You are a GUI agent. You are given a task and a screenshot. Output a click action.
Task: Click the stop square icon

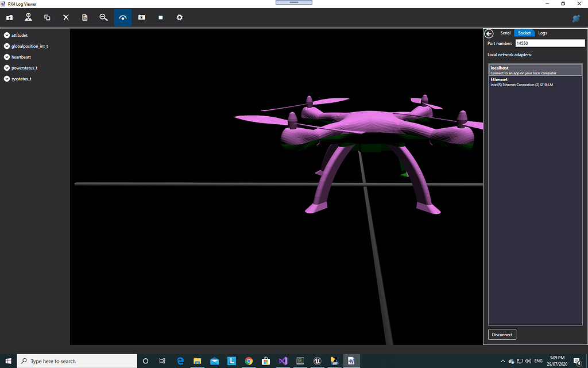click(160, 17)
